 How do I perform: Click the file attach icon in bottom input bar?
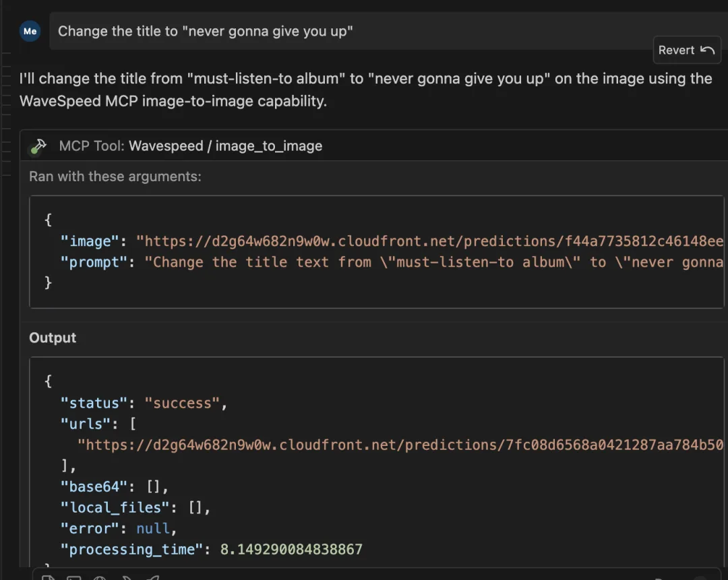click(x=49, y=578)
